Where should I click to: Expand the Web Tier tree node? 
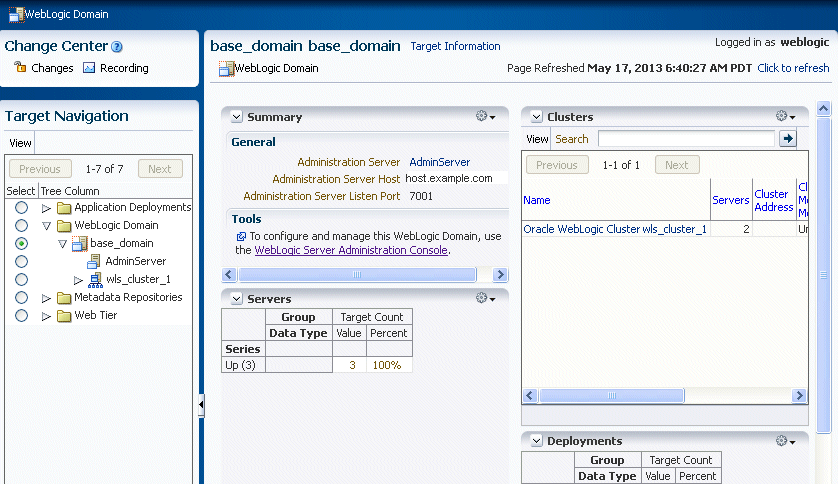pos(46,316)
